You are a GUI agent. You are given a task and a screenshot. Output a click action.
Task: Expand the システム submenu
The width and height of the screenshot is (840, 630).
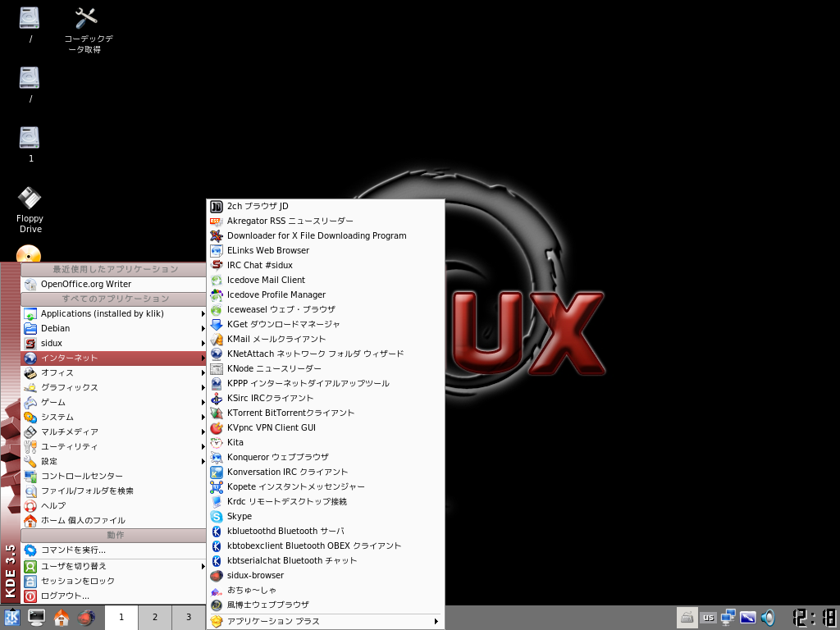[x=113, y=417]
